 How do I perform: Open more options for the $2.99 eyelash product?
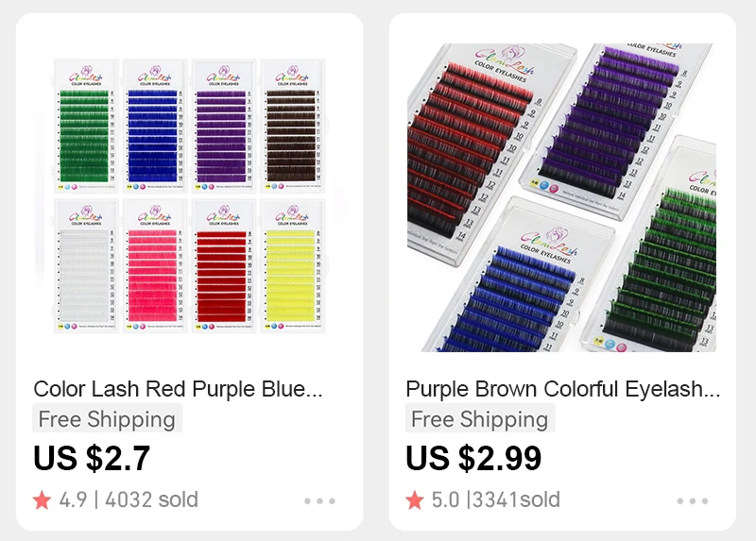click(693, 501)
